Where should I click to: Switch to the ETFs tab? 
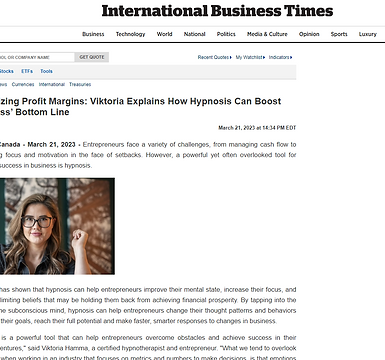[x=27, y=71]
